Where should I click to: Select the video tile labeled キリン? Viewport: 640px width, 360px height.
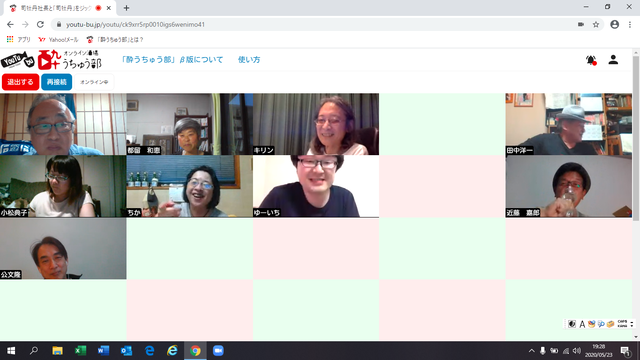click(316, 124)
